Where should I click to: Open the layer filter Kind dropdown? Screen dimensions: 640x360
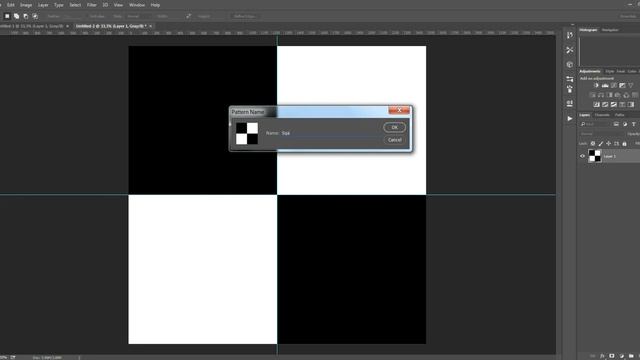(595, 124)
